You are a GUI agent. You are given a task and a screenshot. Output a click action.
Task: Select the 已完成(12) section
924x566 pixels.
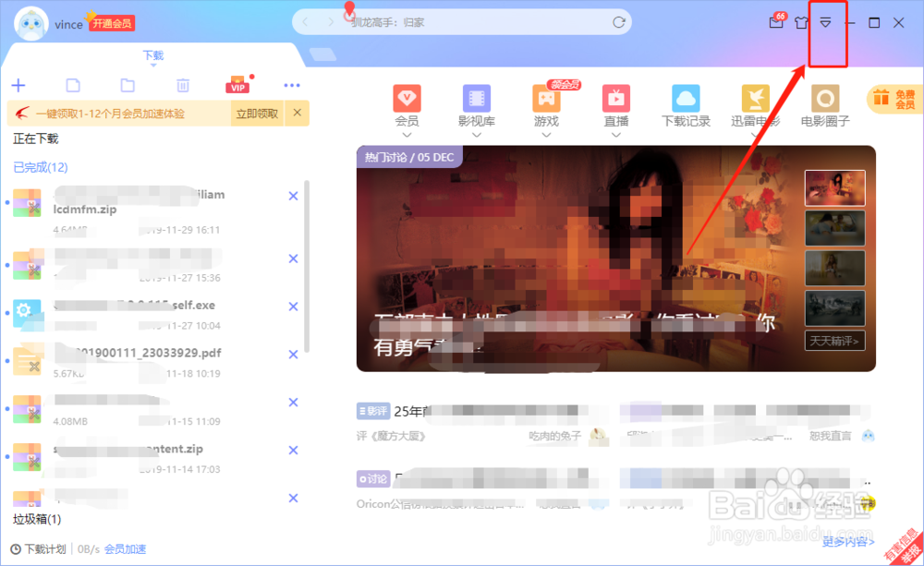(40, 167)
